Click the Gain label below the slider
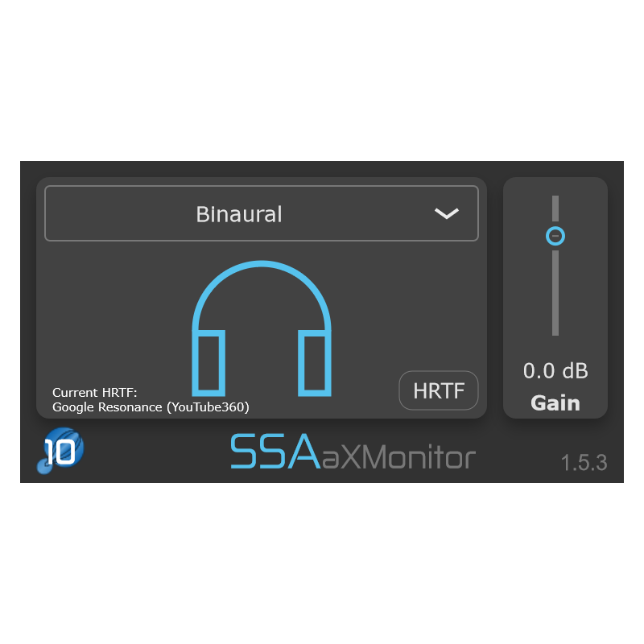Screen dimensions: 644x644 (x=555, y=402)
